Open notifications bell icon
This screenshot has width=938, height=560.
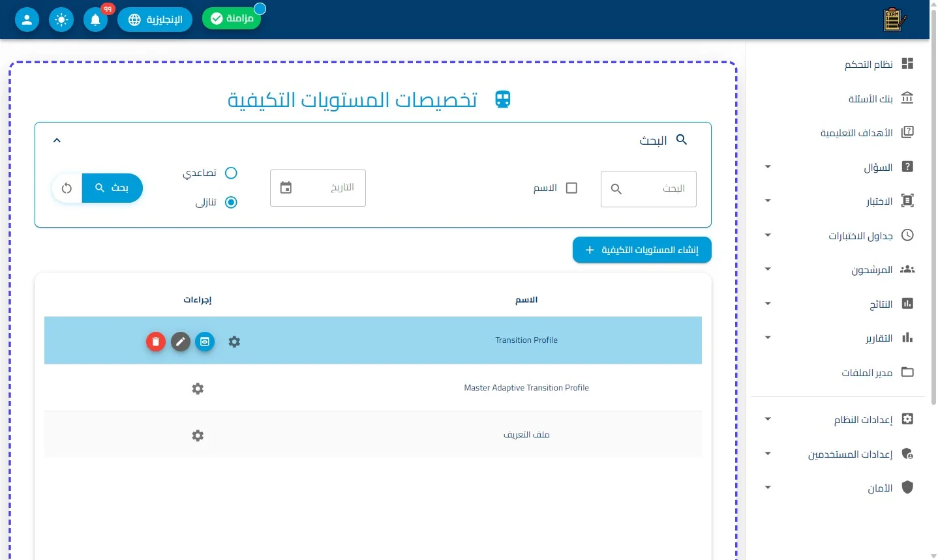pyautogui.click(x=95, y=20)
